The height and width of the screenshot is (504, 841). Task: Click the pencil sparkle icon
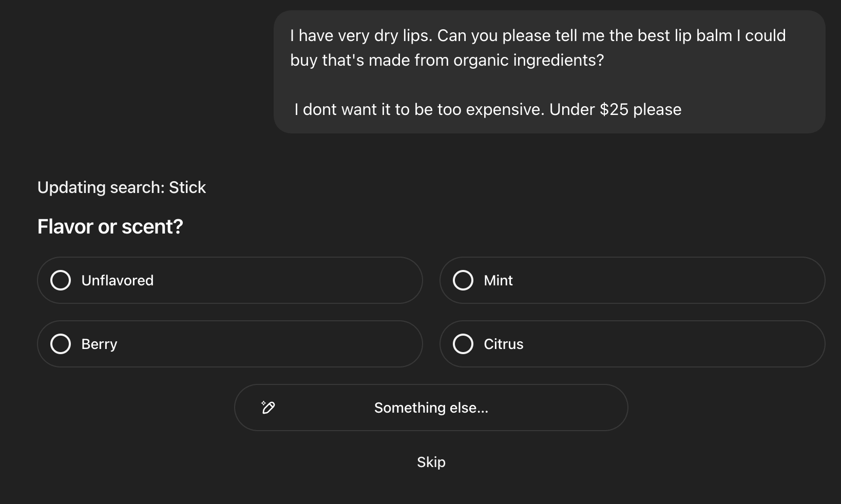pyautogui.click(x=268, y=408)
